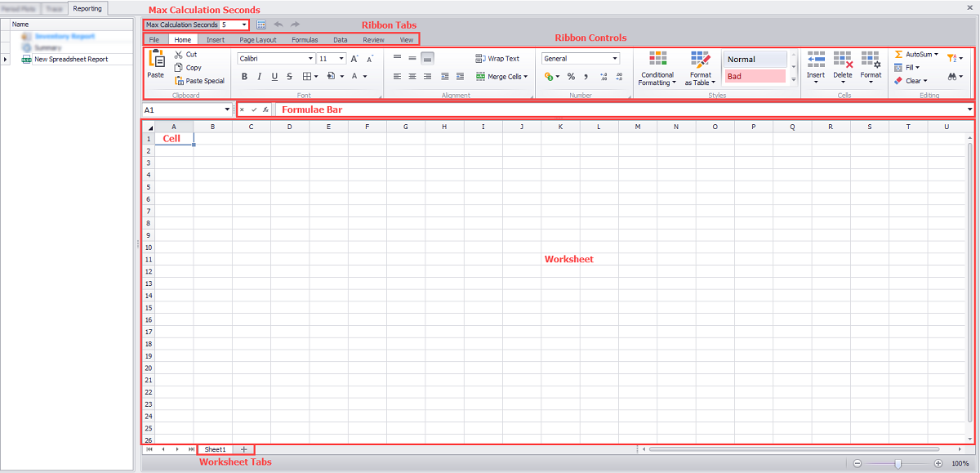Screen dimensions: 980x473
Task: Click the Cut scissors icon
Action: point(179,55)
